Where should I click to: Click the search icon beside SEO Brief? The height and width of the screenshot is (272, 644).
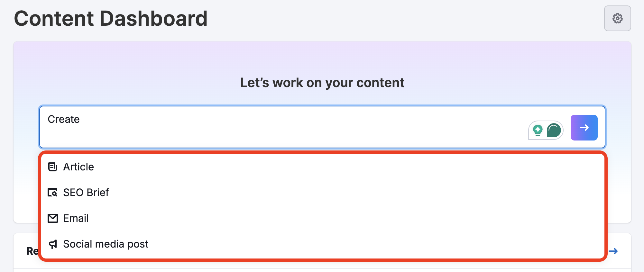53,192
